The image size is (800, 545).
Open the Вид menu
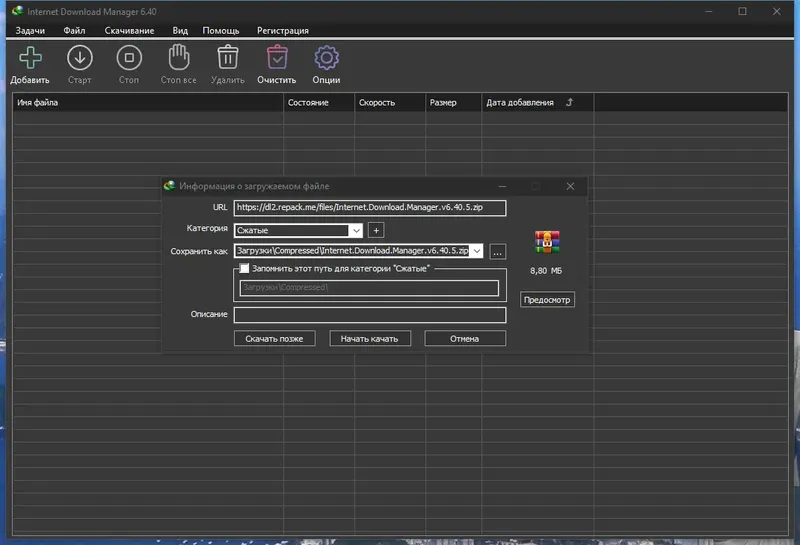(180, 31)
